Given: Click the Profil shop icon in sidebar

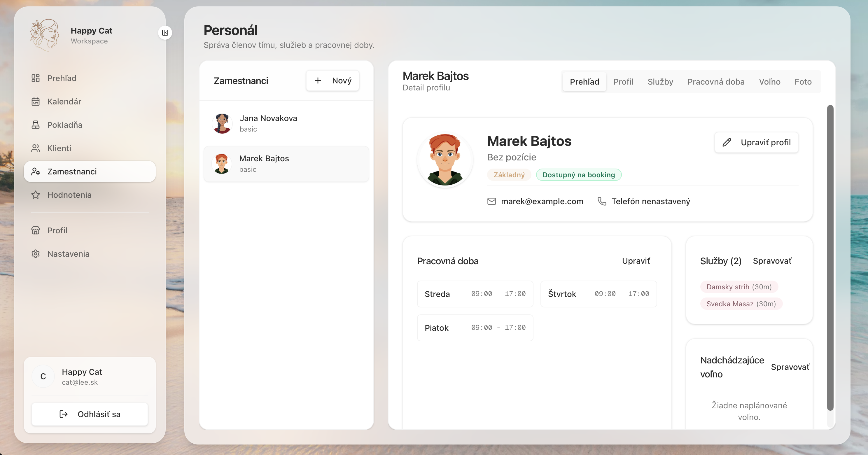Looking at the screenshot, I should pos(36,230).
